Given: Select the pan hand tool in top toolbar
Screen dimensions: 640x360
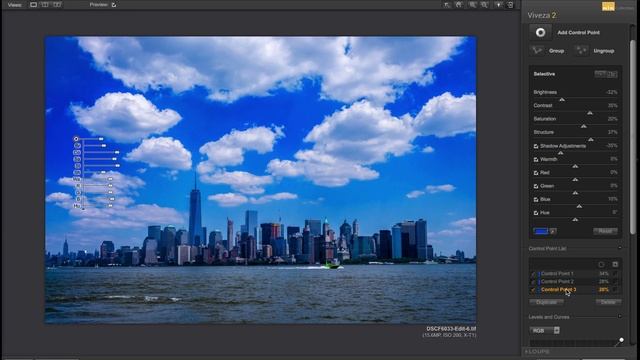Looking at the screenshot, I should pos(459,5).
